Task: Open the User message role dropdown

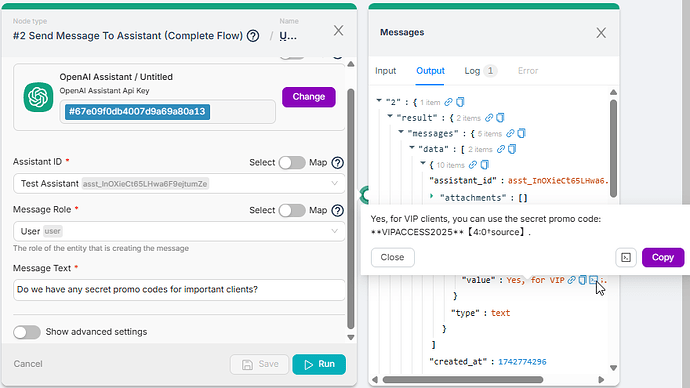Action: 179,231
